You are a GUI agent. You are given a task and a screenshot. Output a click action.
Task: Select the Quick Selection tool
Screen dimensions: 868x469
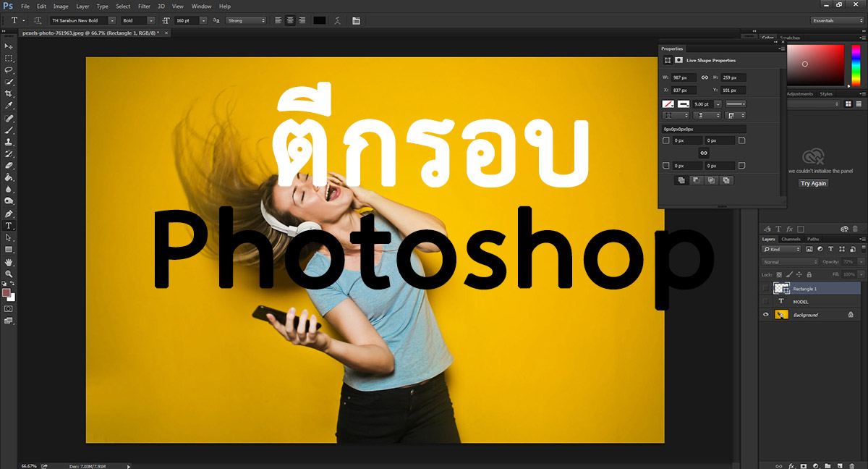coord(9,82)
